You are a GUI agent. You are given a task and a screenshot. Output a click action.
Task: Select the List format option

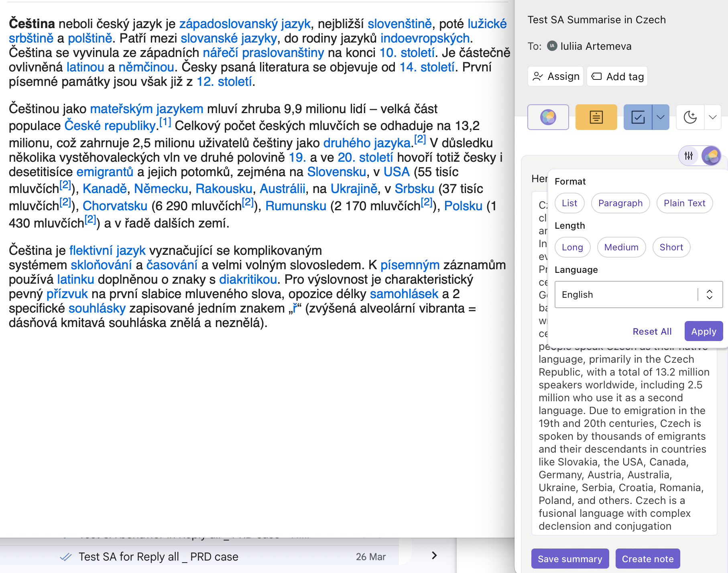569,203
